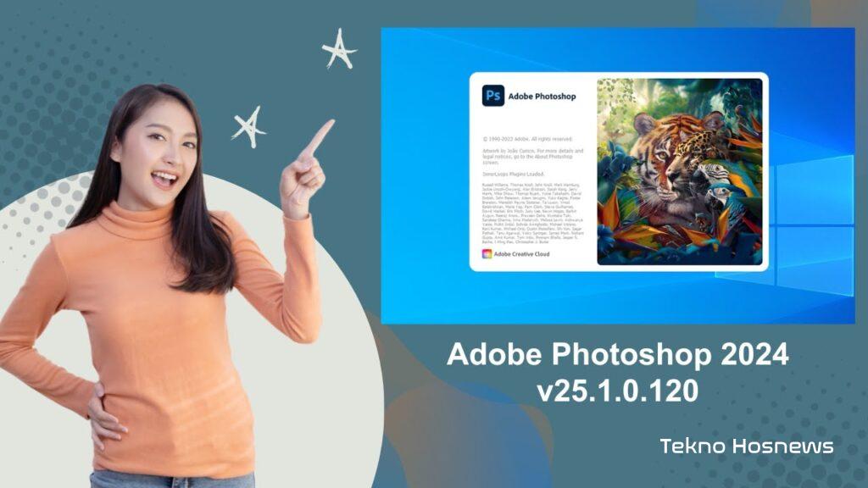Click the Ps Photoshop logo icon
This screenshot has height=488, width=868.
click(492, 95)
